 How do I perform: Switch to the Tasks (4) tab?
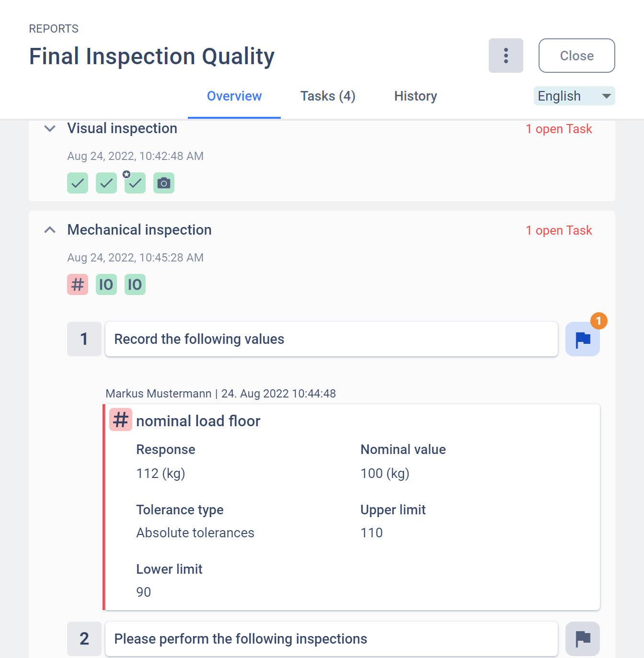click(x=327, y=96)
